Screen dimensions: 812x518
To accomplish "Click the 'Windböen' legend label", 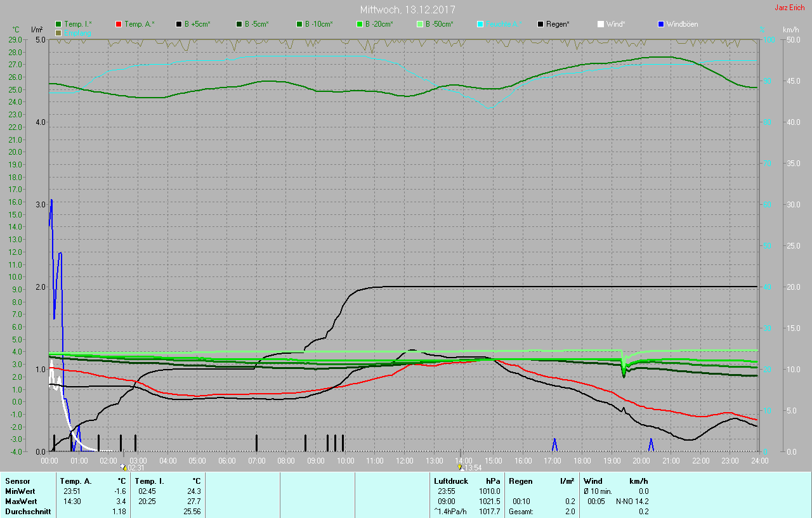I will [682, 24].
